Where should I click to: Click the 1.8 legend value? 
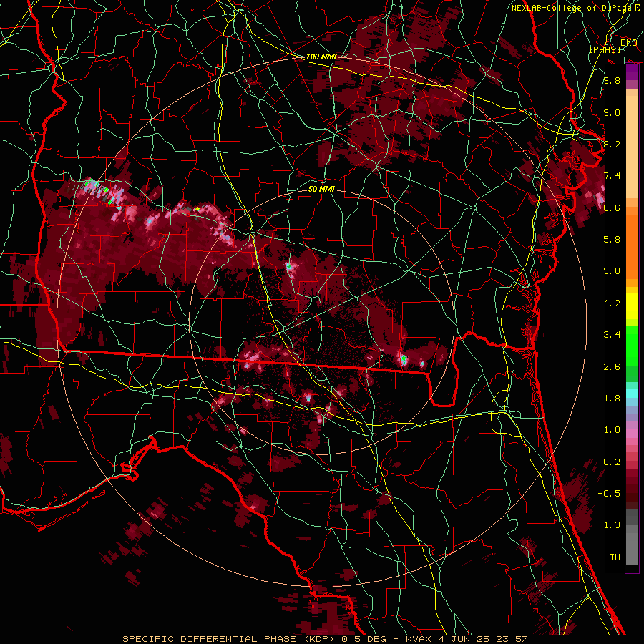[612, 399]
